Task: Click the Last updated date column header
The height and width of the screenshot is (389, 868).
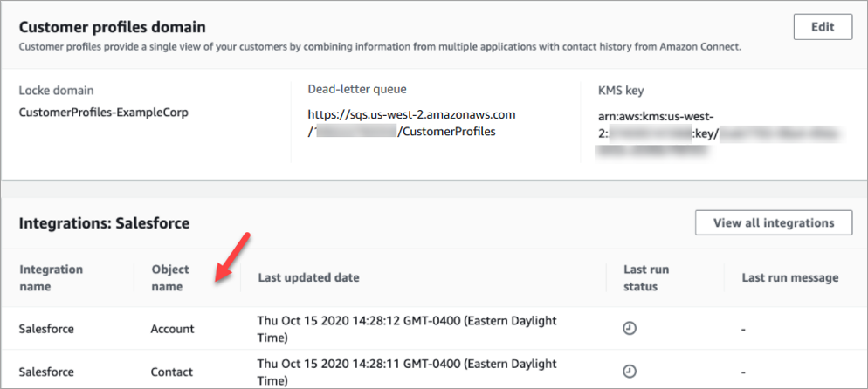Action: pyautogui.click(x=308, y=278)
